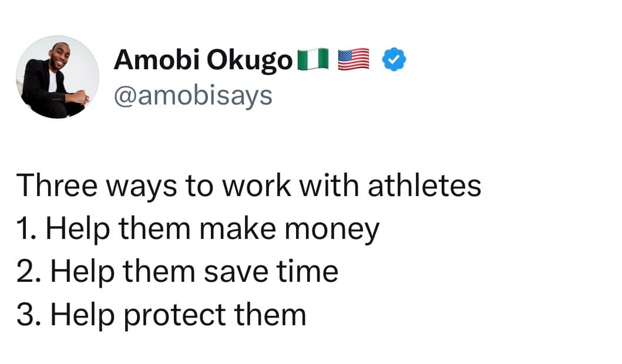Viewport: 622px width, 364px height.
Task: Click the list number "1."
Action: tap(26, 229)
